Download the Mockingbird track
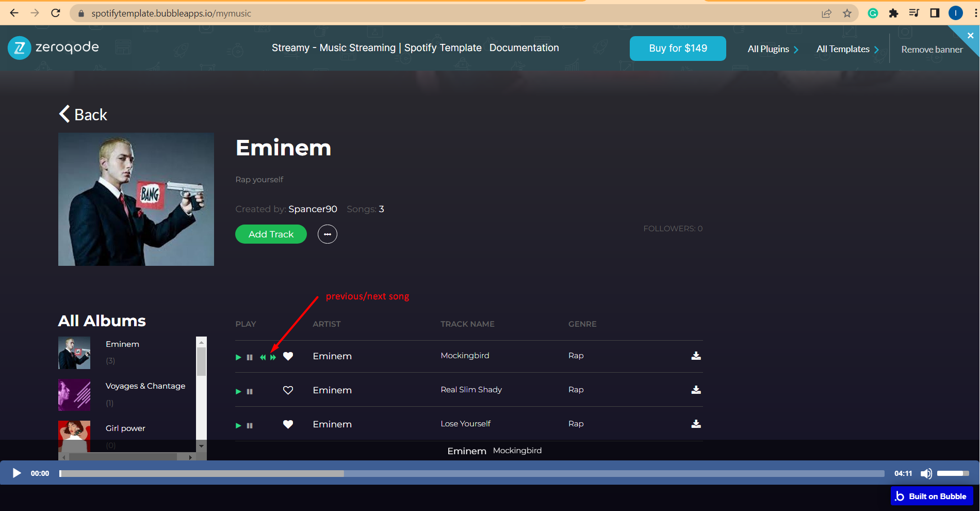The width and height of the screenshot is (980, 511). point(696,356)
